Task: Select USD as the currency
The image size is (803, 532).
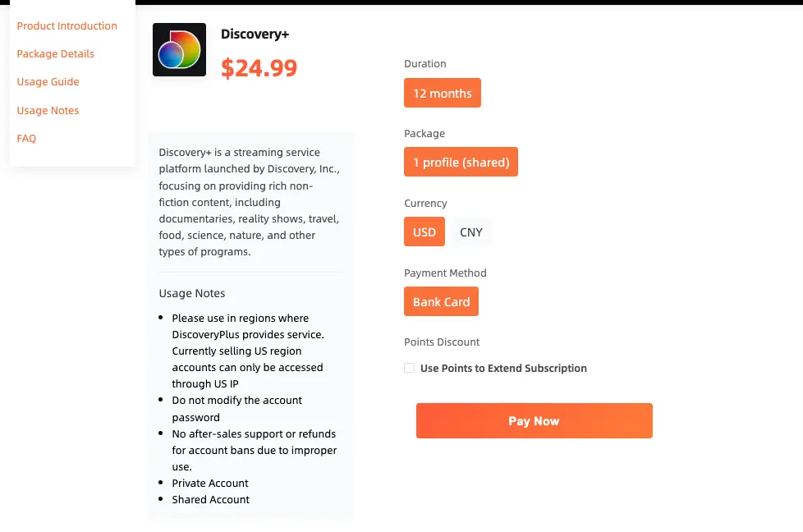Action: (424, 232)
